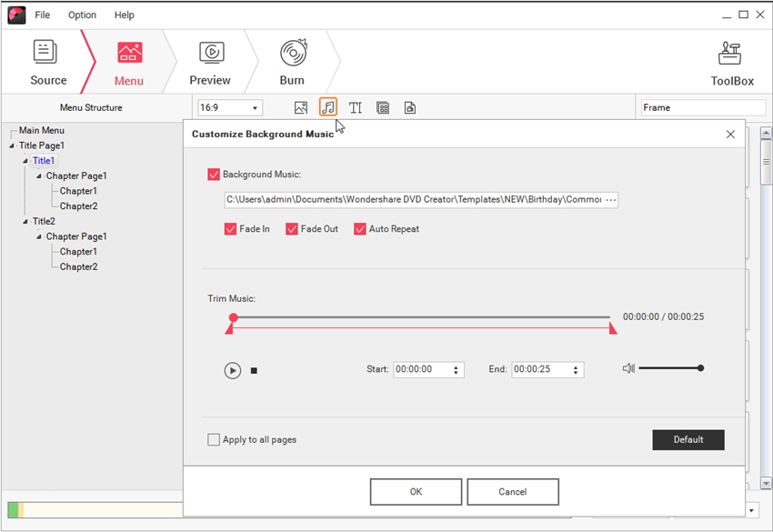
Task: Click the Default button
Action: click(x=688, y=440)
